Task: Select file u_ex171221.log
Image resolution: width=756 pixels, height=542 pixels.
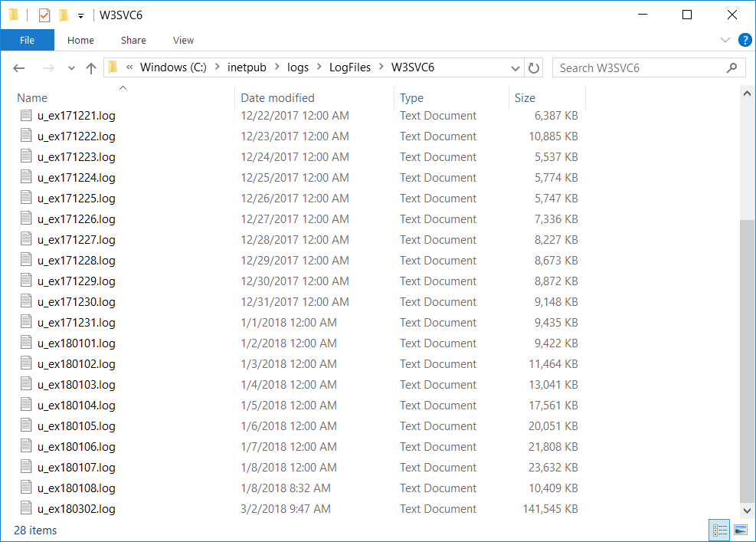Action: pyautogui.click(x=76, y=116)
